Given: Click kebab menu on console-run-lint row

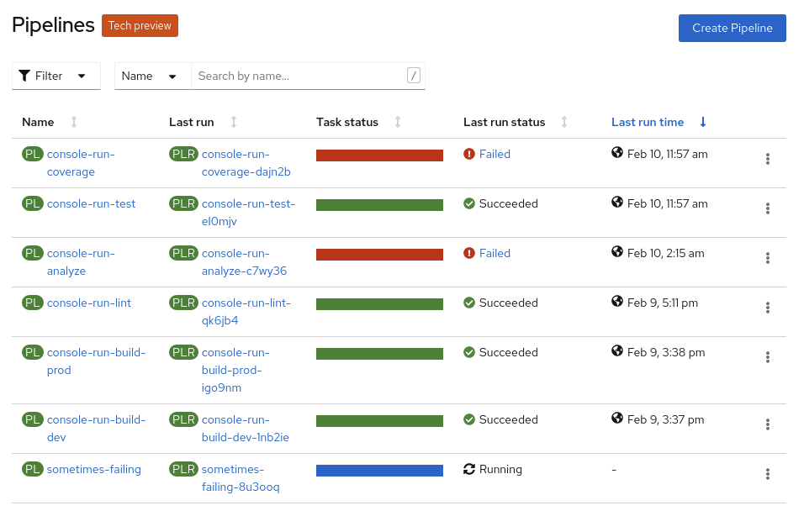Looking at the screenshot, I should pyautogui.click(x=767, y=308).
